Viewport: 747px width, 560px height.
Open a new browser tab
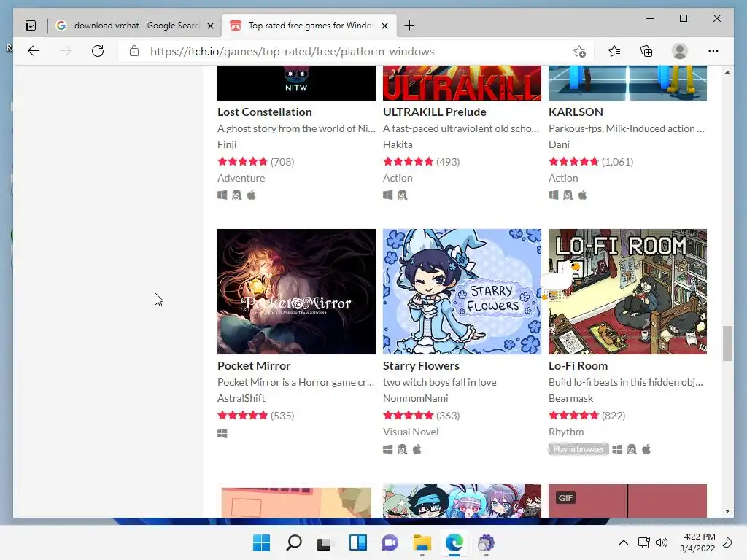coord(409,26)
